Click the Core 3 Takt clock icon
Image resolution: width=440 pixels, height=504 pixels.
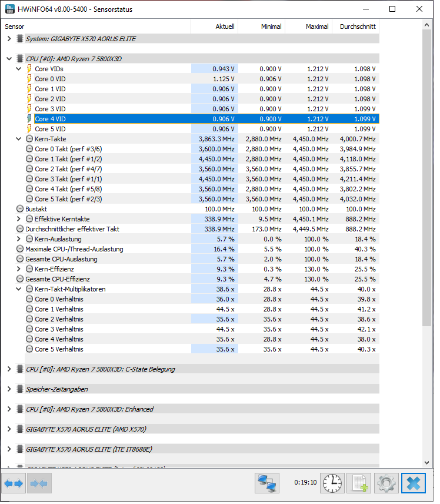(x=29, y=180)
